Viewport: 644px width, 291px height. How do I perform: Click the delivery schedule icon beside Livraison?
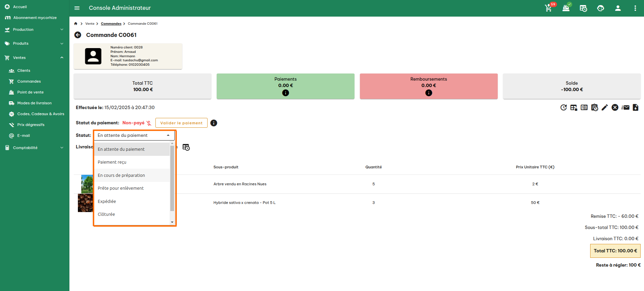pyautogui.click(x=186, y=147)
